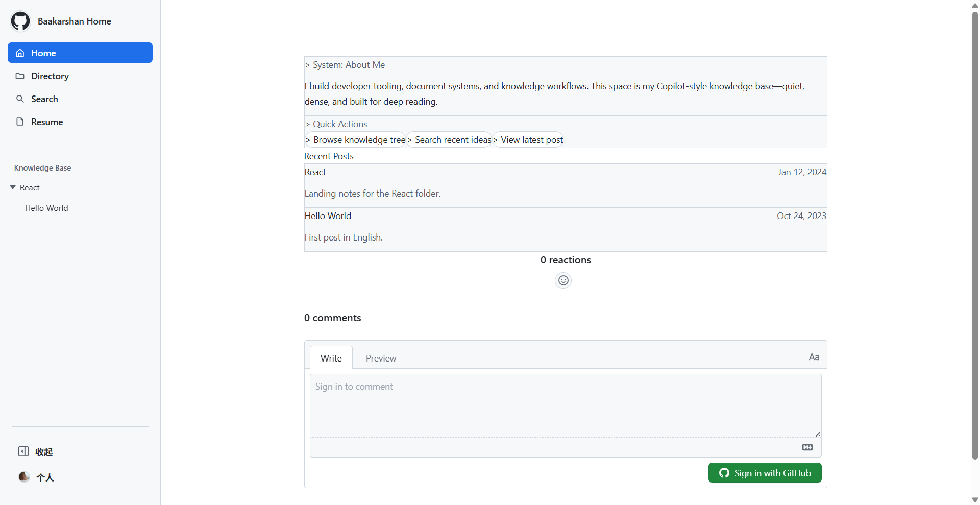
Task: Collapse the sidebar with 收起
Action: point(36,452)
